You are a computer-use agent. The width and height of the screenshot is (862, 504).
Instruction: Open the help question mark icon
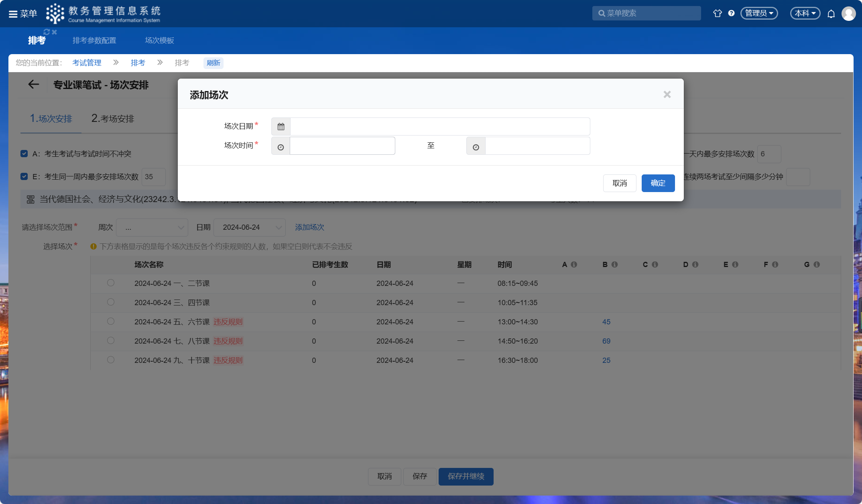pyautogui.click(x=732, y=13)
